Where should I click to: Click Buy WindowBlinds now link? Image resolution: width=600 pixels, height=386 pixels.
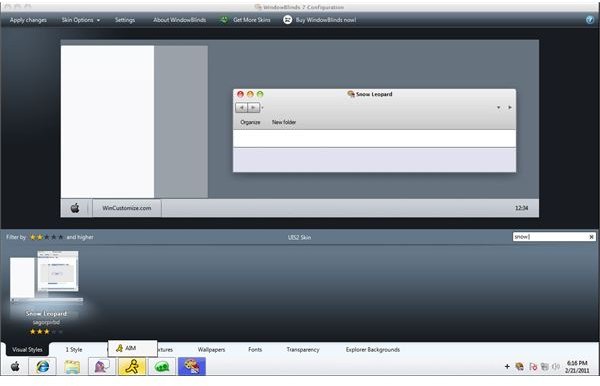pyautogui.click(x=326, y=20)
